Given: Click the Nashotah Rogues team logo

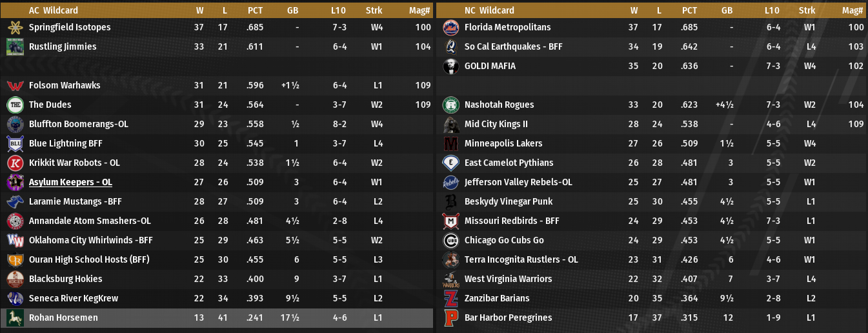Looking at the screenshot, I should point(450,105).
